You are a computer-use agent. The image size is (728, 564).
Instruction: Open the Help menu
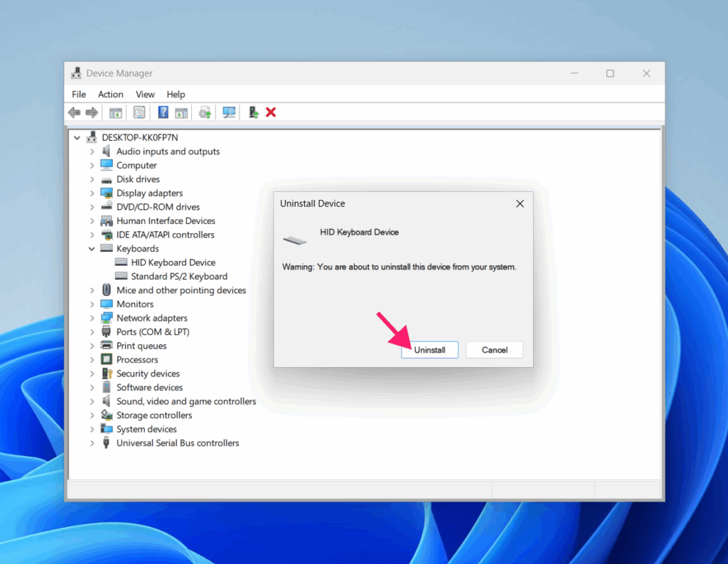click(176, 95)
